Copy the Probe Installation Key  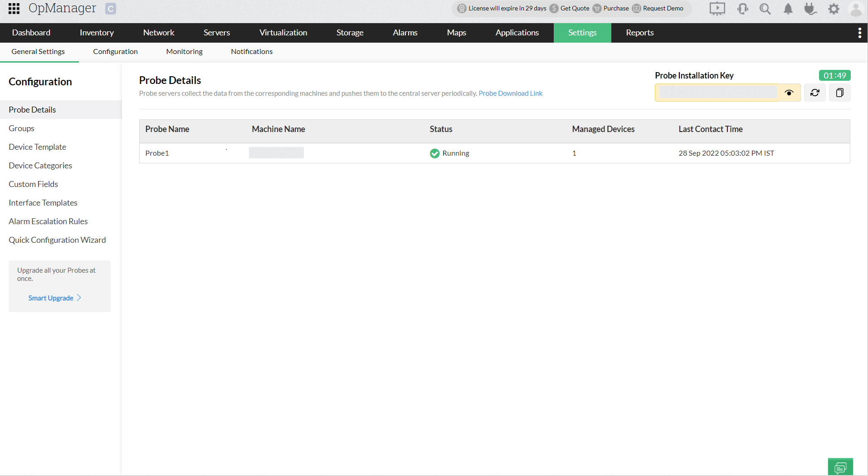tap(839, 92)
